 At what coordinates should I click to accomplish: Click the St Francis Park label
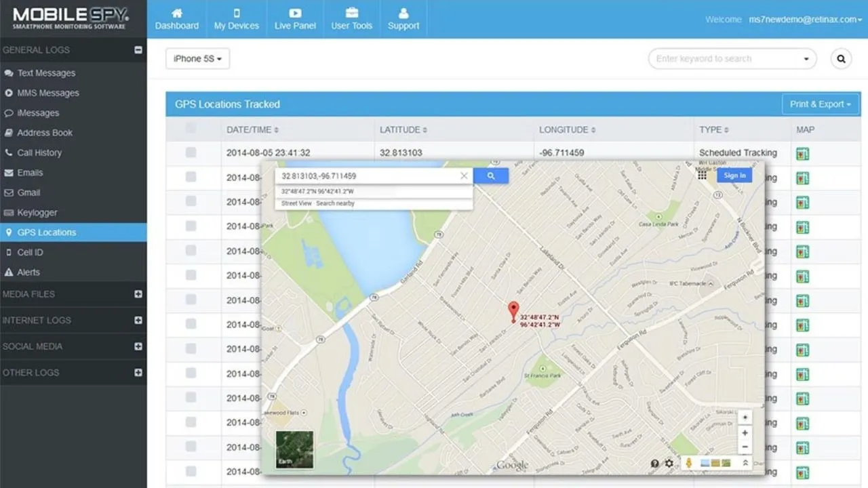[542, 375]
